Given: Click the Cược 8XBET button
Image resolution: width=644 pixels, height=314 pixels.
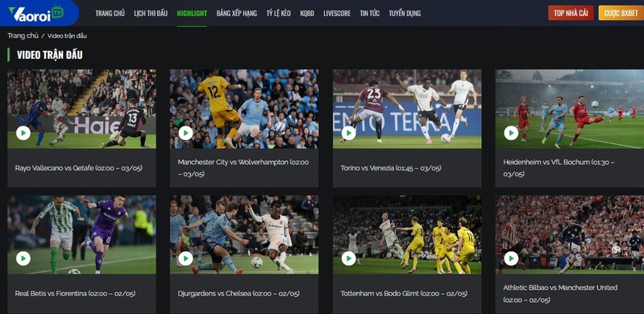Looking at the screenshot, I should click(x=621, y=13).
